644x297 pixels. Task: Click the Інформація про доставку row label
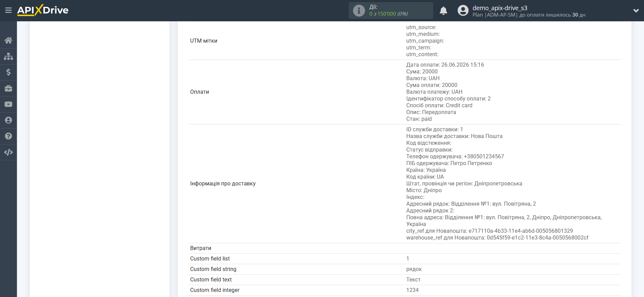[223, 184]
